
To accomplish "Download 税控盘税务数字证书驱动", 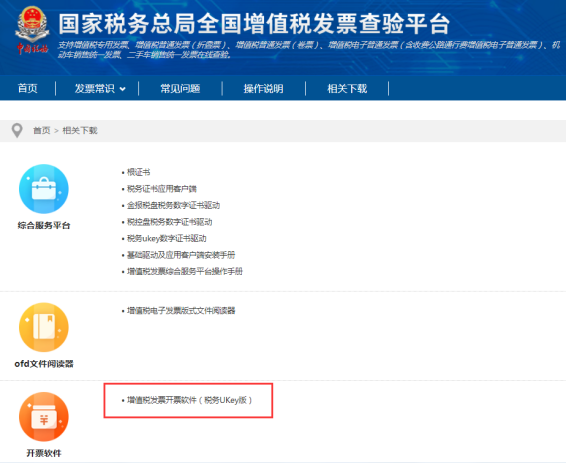I will (169, 222).
